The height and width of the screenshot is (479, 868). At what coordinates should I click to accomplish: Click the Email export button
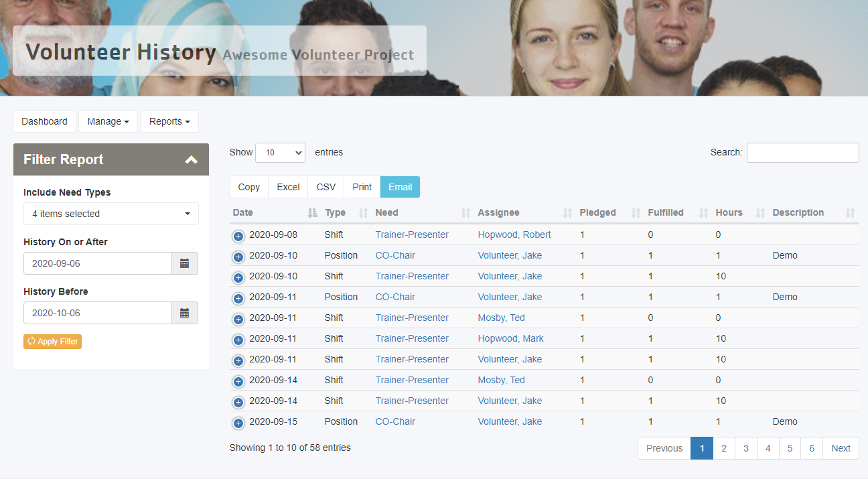400,187
